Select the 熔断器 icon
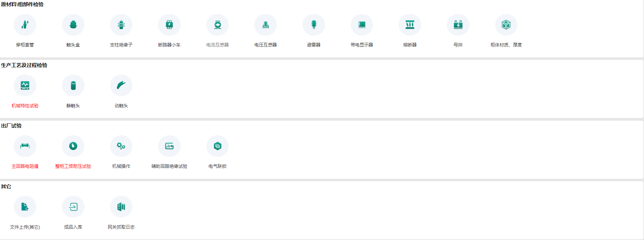644x240 pixels. click(410, 25)
